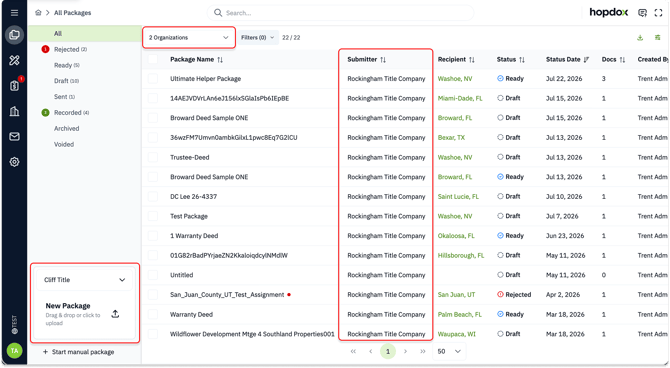Sort by Submitter column

tap(383, 60)
